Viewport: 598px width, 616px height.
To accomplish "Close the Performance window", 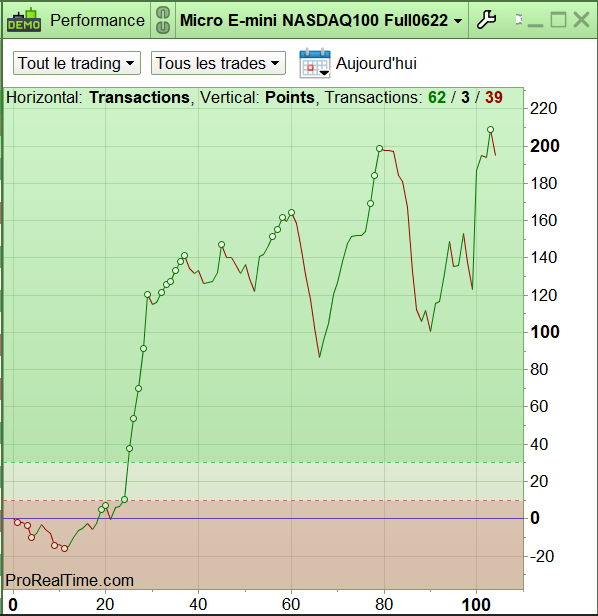I will click(581, 20).
